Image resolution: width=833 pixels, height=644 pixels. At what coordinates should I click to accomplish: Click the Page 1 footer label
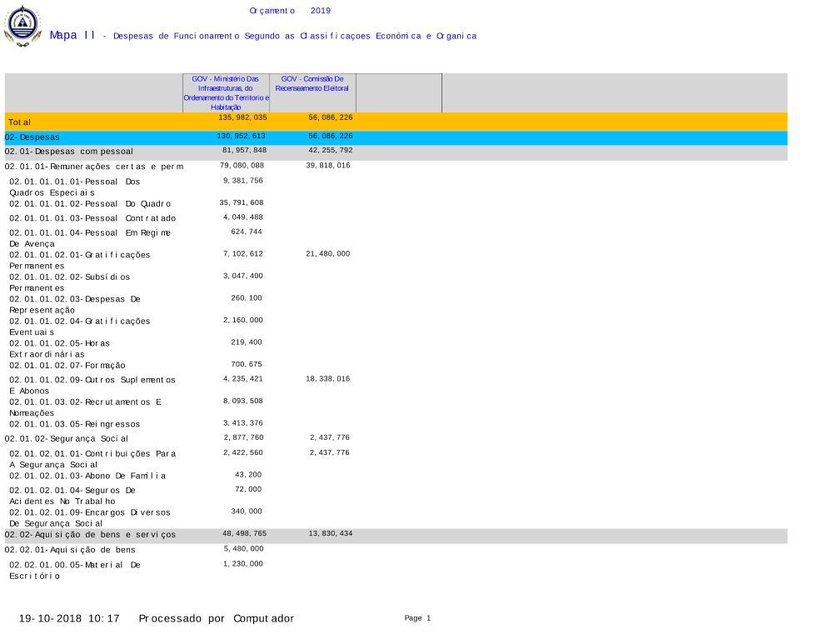tap(417, 618)
